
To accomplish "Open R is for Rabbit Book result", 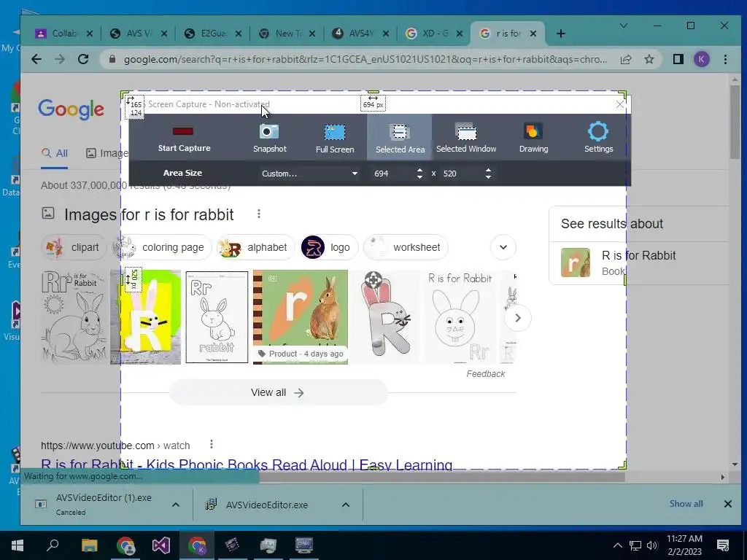I will 638,262.
